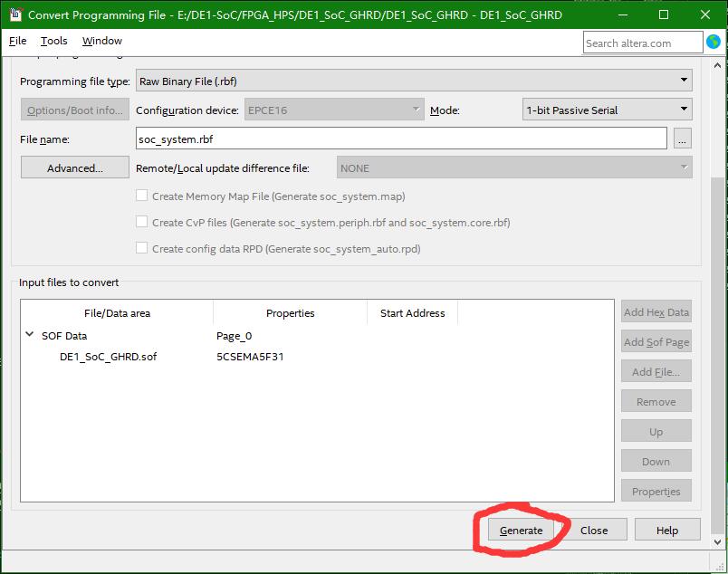Click the Options/Boot info button

pos(75,110)
